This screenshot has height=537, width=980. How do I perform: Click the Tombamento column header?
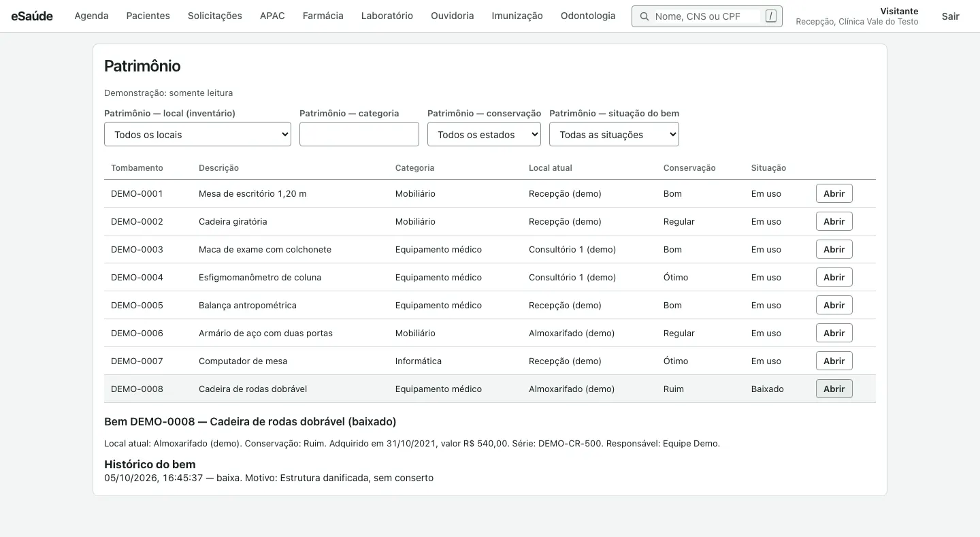pos(137,168)
